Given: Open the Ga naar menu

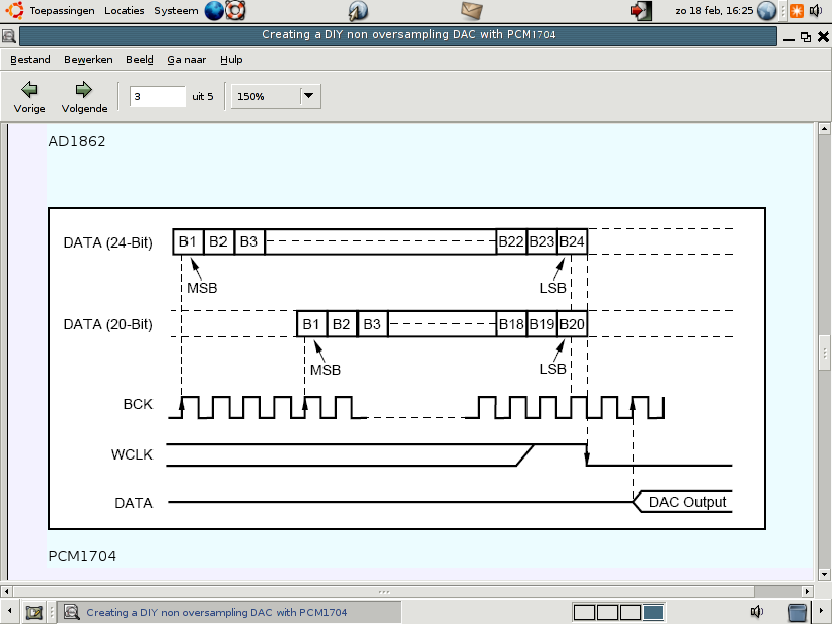Looking at the screenshot, I should (x=187, y=59).
